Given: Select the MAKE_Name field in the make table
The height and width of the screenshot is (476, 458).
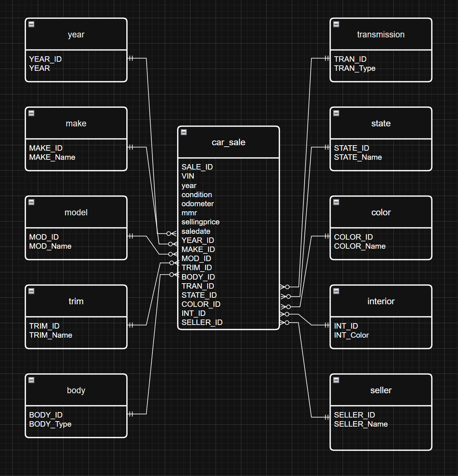Looking at the screenshot, I should (52, 157).
